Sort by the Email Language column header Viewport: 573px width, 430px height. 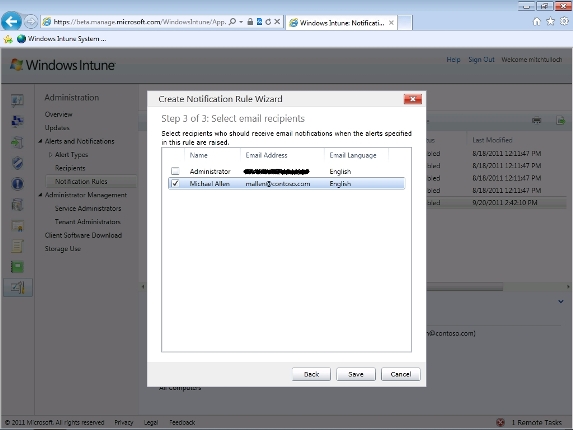click(353, 155)
